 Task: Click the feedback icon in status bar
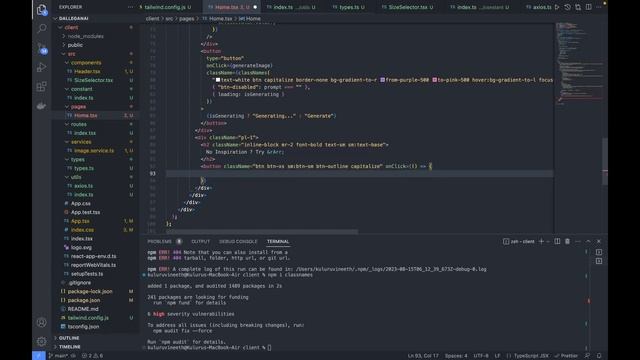point(587,356)
